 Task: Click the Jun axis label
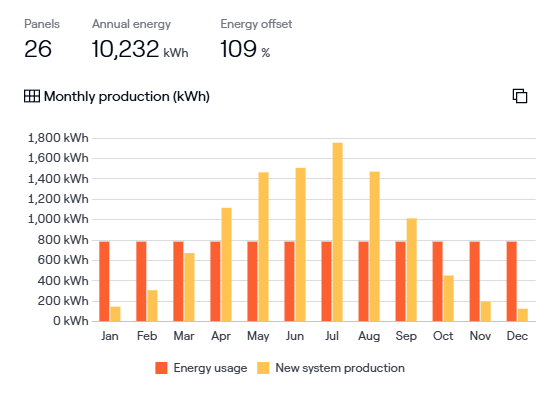pyautogui.click(x=295, y=336)
